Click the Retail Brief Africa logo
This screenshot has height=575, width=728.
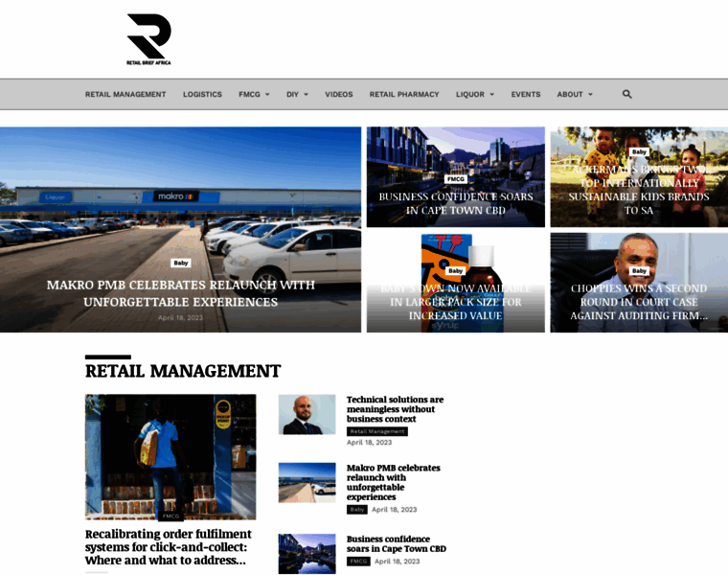[x=148, y=39]
